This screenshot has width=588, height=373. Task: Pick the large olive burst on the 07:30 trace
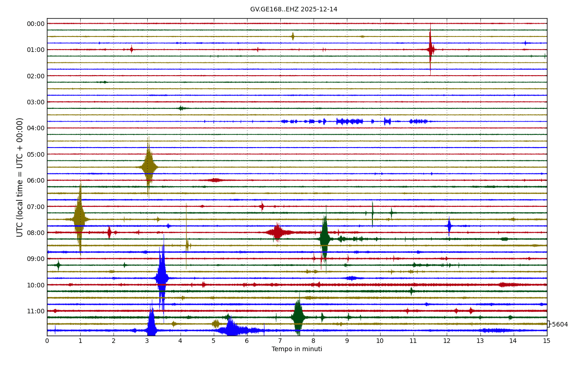tap(80, 219)
